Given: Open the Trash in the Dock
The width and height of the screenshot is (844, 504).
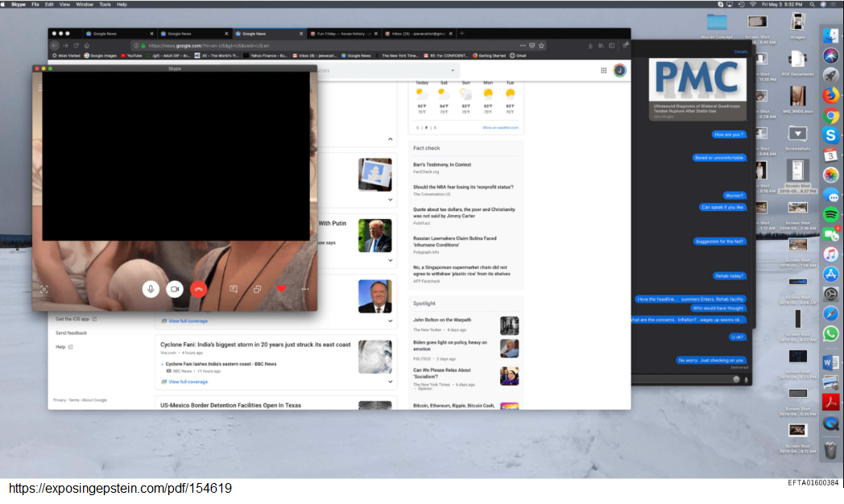Looking at the screenshot, I should point(830,449).
